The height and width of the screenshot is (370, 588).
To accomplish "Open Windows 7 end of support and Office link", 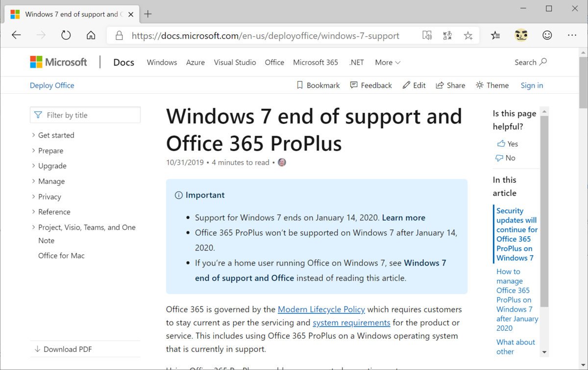I will 320,271.
